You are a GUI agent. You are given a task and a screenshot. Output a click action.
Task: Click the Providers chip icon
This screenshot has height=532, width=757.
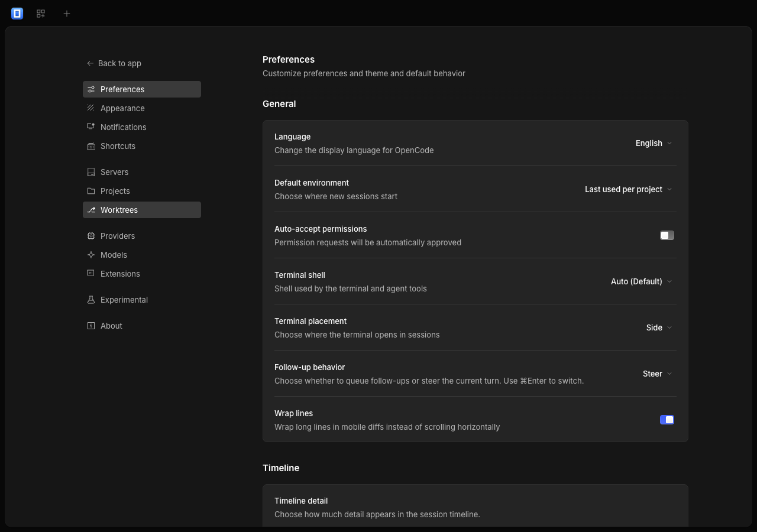(90, 236)
